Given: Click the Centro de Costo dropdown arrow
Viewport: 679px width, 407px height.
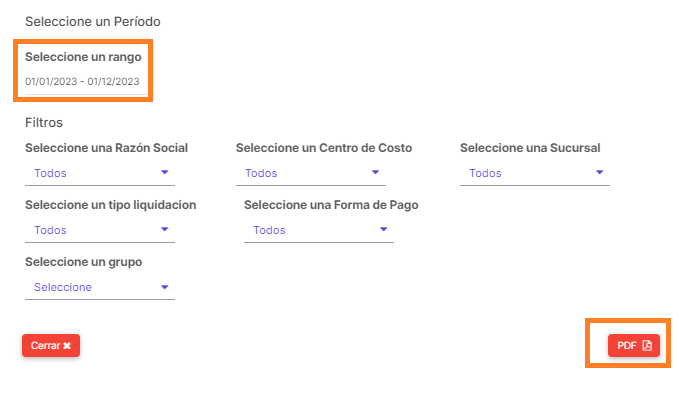Looking at the screenshot, I should click(x=375, y=172).
